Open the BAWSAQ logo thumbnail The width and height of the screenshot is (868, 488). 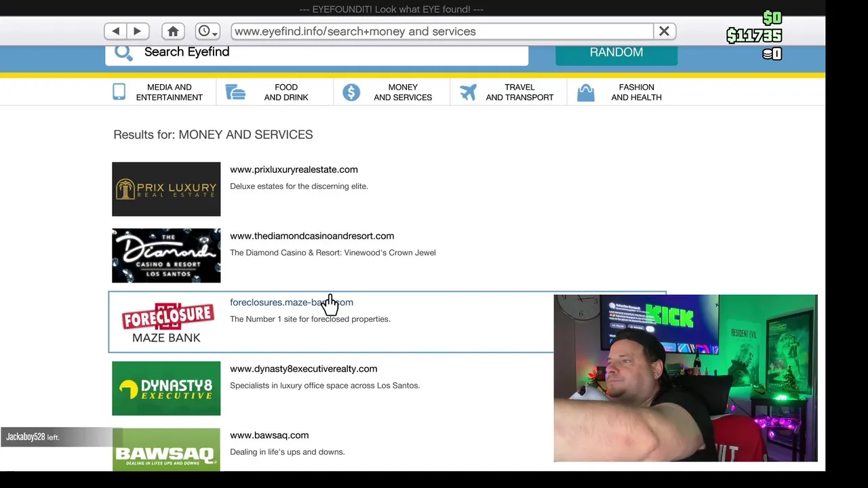[x=166, y=449]
